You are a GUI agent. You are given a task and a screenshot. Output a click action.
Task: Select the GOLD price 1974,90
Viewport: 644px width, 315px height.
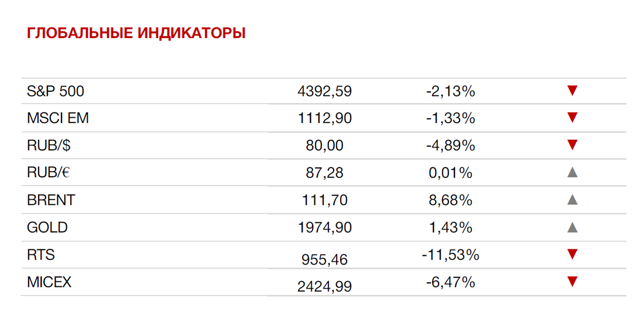[x=324, y=227]
